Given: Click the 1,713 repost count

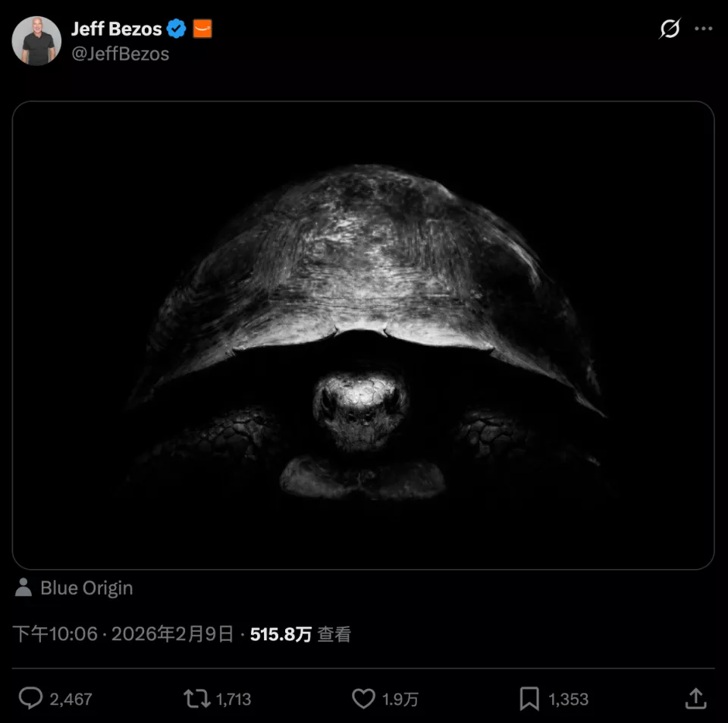Looking at the screenshot, I should [x=231, y=698].
